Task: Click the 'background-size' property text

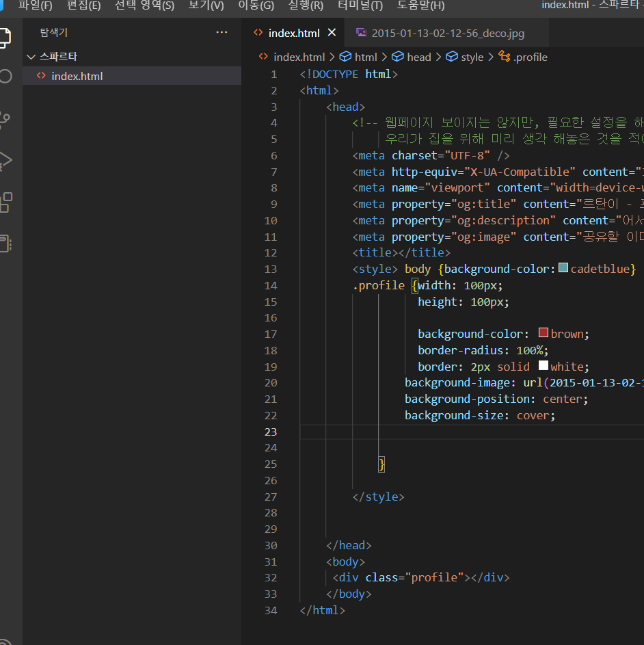Action: 454,415
